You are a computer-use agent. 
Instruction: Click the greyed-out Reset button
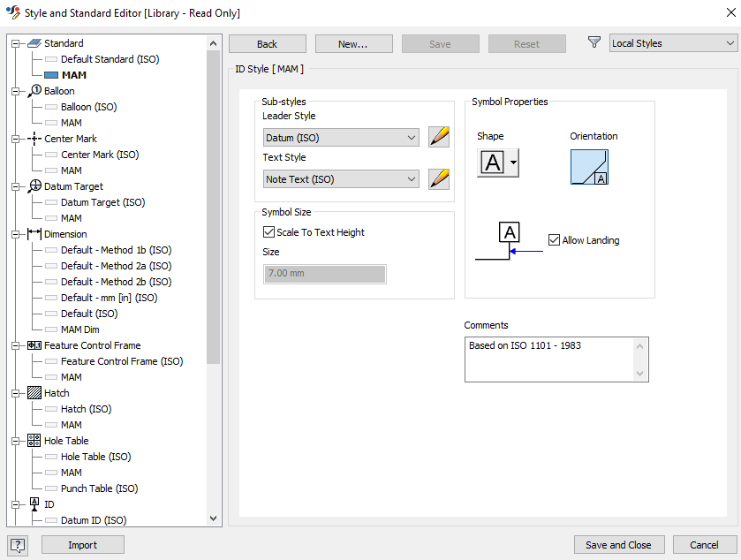coord(527,44)
